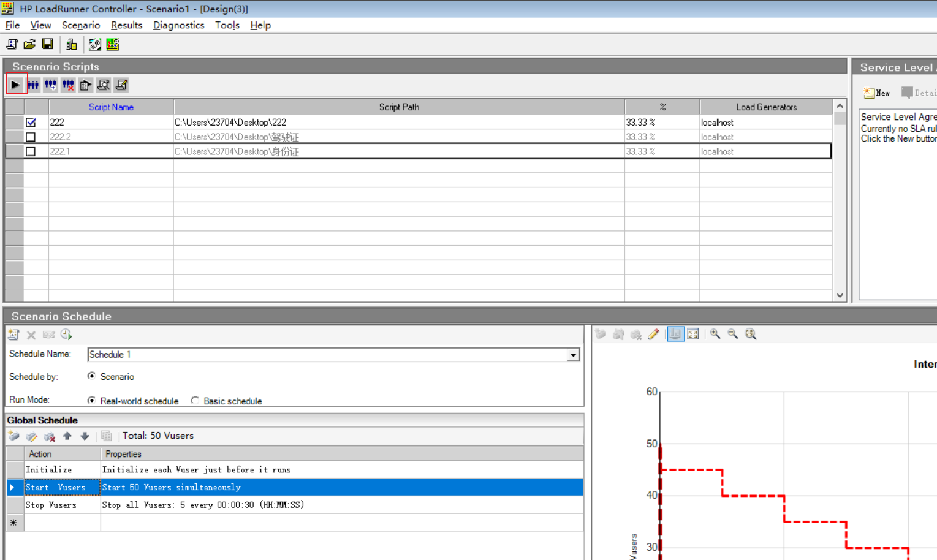
Task: Enable the script 222.1 checkbox
Action: click(31, 151)
